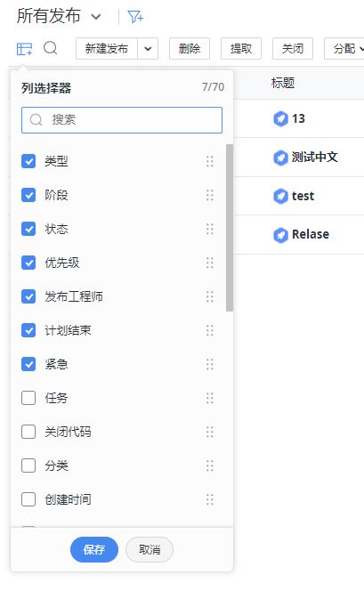The width and height of the screenshot is (364, 591).
Task: Open the 新建发布 dropdown arrow
Action: click(148, 49)
